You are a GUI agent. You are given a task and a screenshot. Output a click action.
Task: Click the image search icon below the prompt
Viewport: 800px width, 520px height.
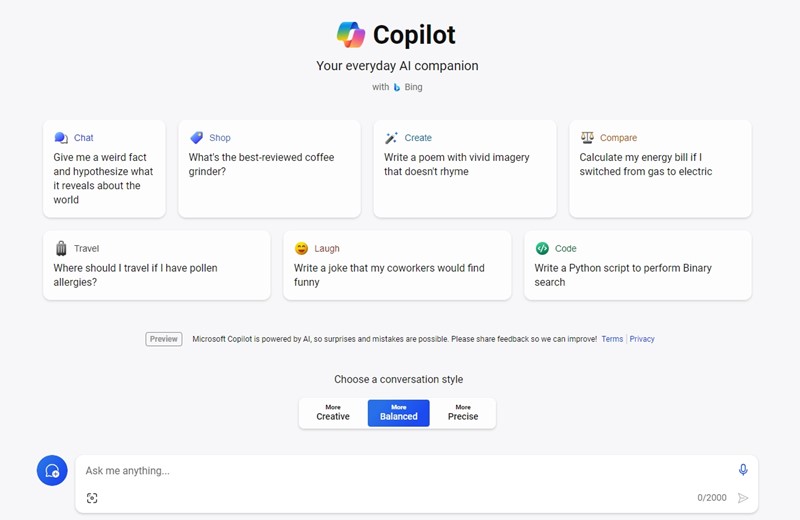point(92,498)
